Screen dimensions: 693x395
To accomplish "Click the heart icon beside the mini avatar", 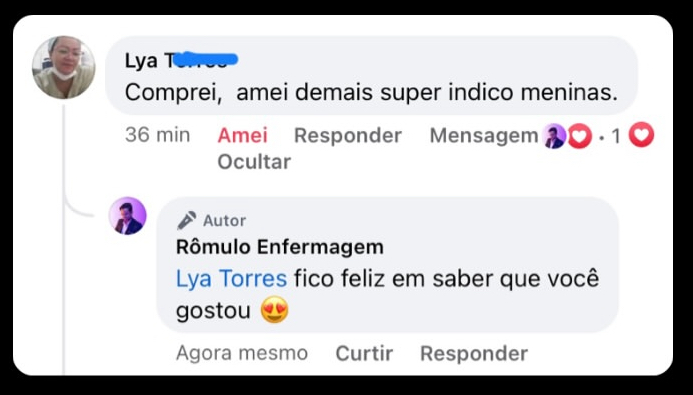I will [x=579, y=136].
